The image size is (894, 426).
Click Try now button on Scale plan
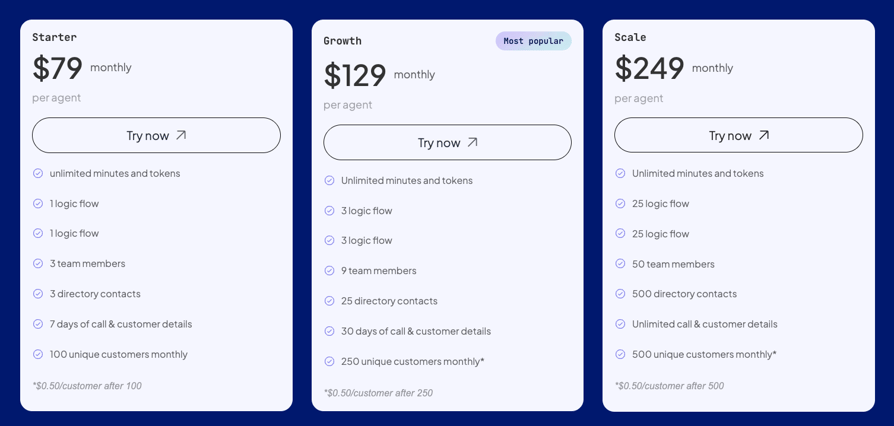pos(738,135)
